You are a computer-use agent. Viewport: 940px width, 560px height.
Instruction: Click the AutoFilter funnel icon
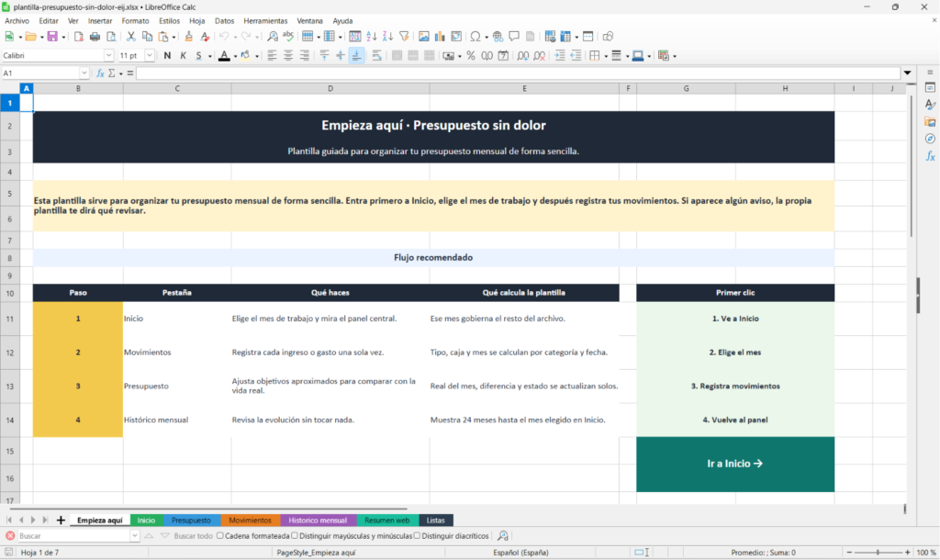click(x=404, y=37)
